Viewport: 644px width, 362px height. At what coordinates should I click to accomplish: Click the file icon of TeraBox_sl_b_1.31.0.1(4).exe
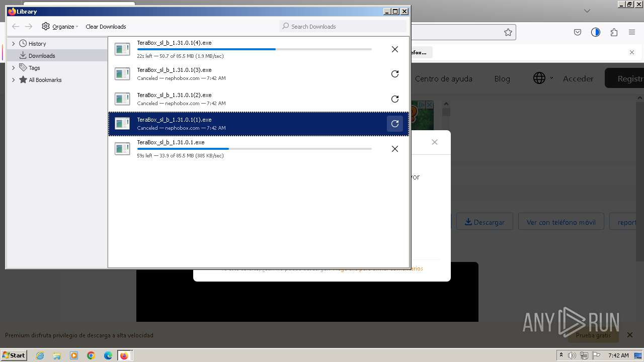(122, 49)
